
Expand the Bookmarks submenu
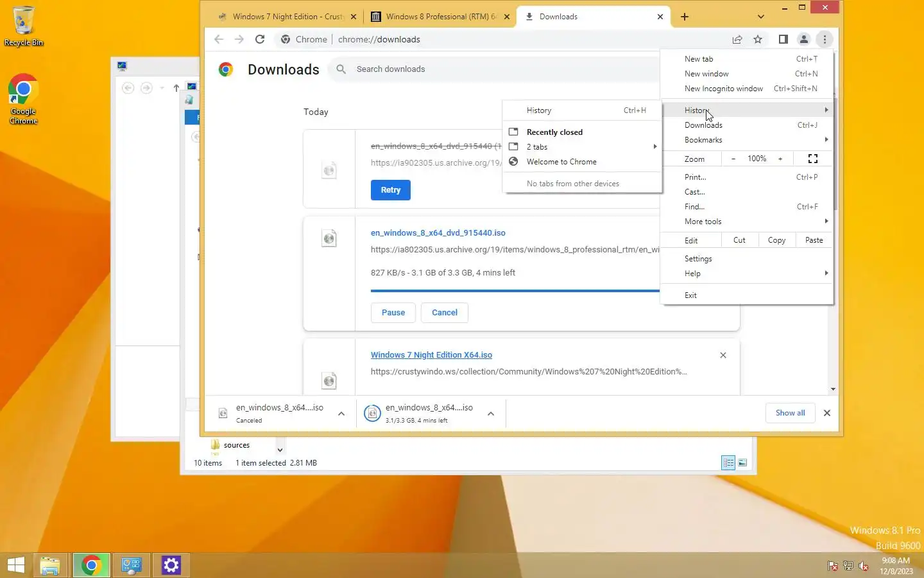747,140
